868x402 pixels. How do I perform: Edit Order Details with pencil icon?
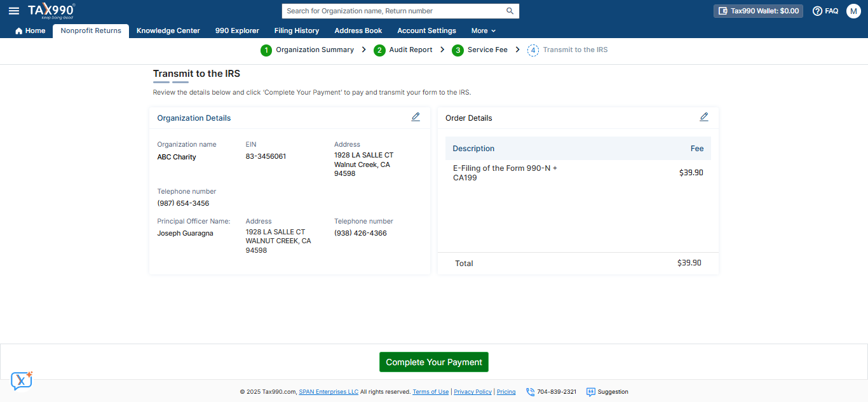[x=704, y=117]
